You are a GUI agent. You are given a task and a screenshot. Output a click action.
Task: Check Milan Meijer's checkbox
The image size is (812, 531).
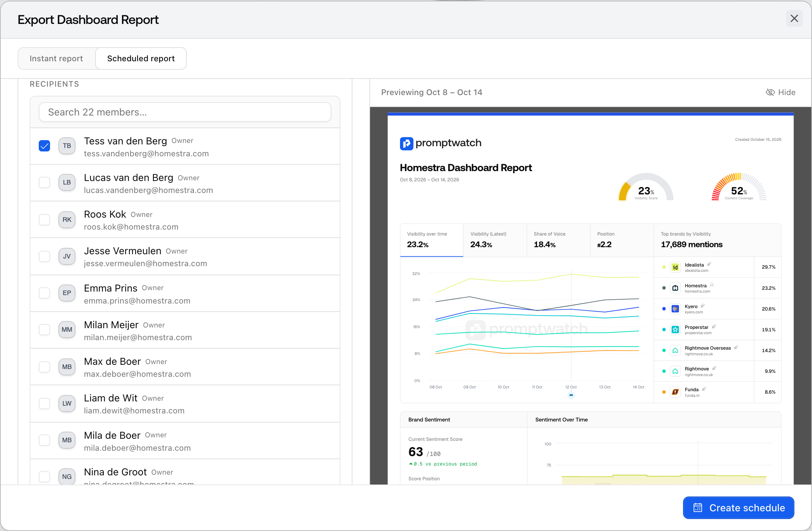[x=44, y=330]
